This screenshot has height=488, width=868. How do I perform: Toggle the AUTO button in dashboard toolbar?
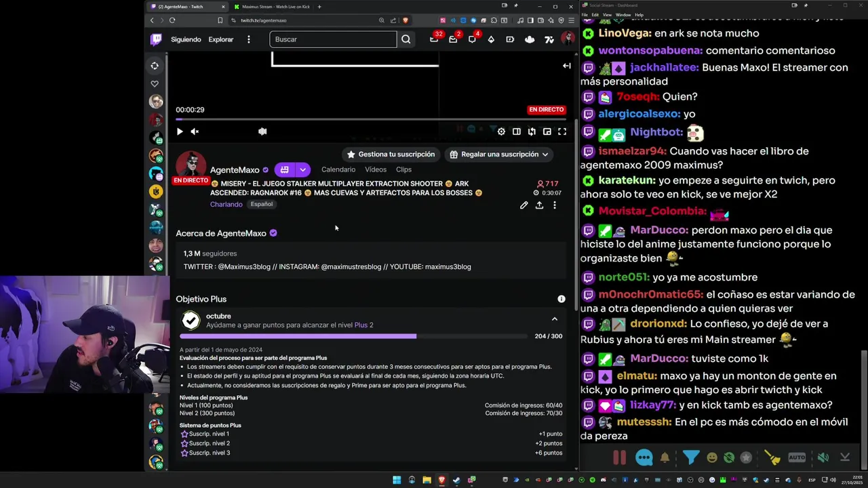(x=797, y=457)
